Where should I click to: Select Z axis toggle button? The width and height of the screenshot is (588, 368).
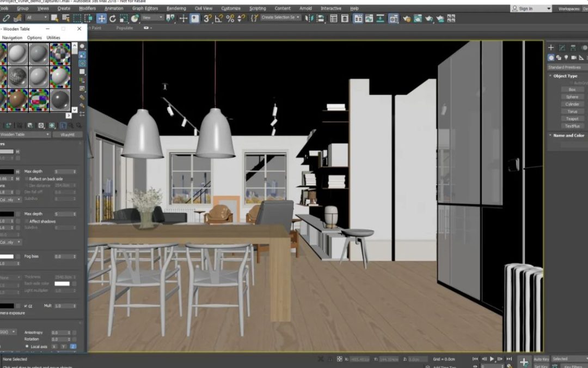click(x=73, y=347)
